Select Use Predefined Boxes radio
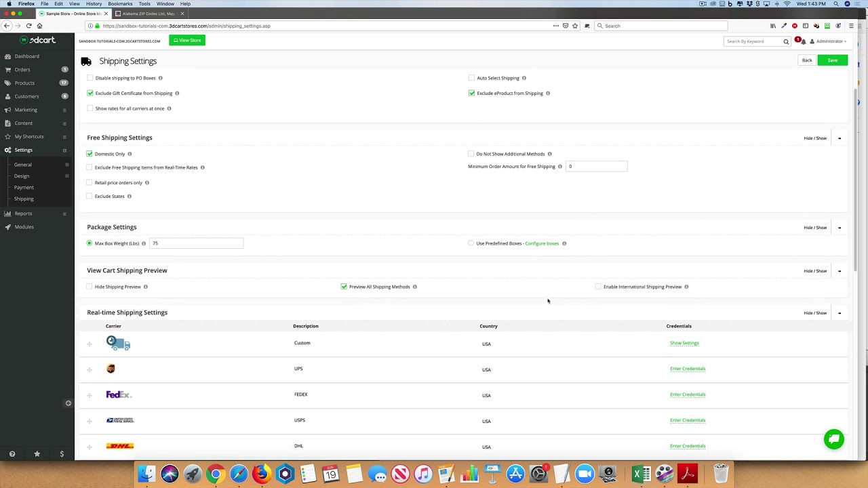 pyautogui.click(x=471, y=243)
